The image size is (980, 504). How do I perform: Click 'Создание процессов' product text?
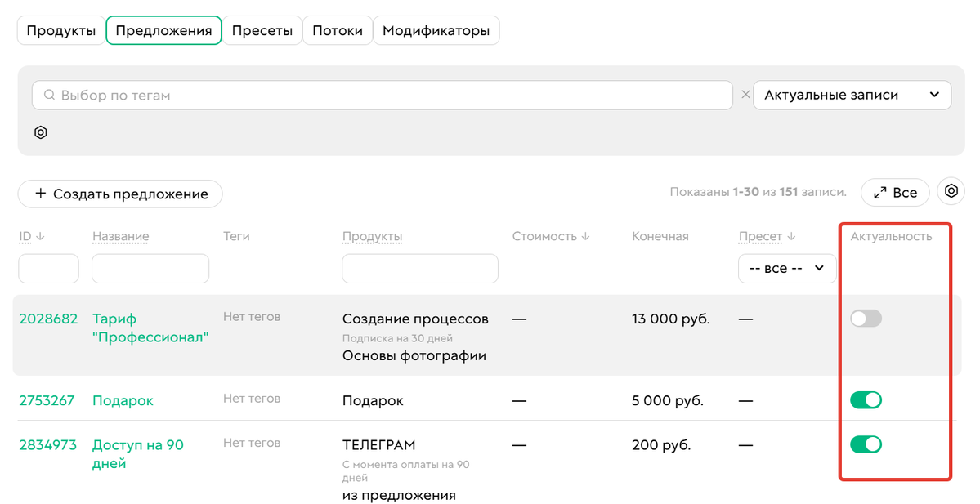point(415,319)
